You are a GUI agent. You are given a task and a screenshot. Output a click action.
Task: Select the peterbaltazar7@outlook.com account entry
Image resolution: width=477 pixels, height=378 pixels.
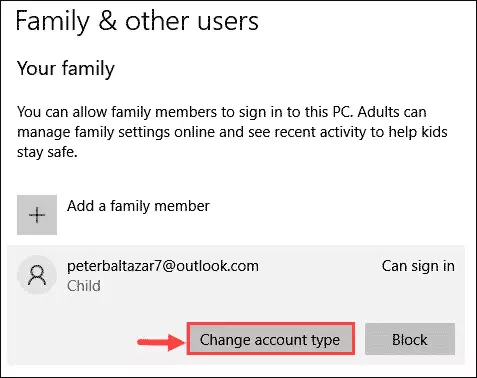(x=236, y=275)
